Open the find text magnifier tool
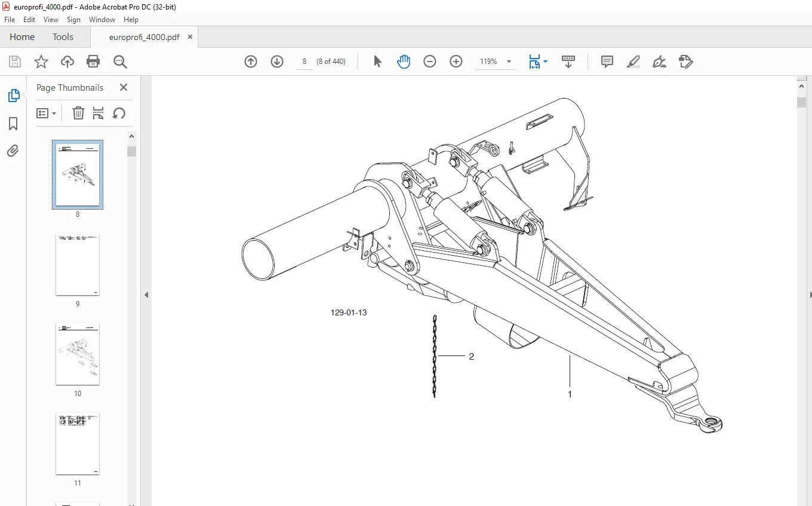 pos(120,62)
